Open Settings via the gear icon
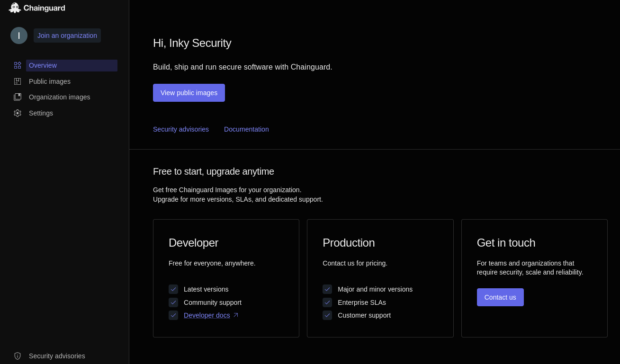The width and height of the screenshot is (620, 364). [x=18, y=113]
